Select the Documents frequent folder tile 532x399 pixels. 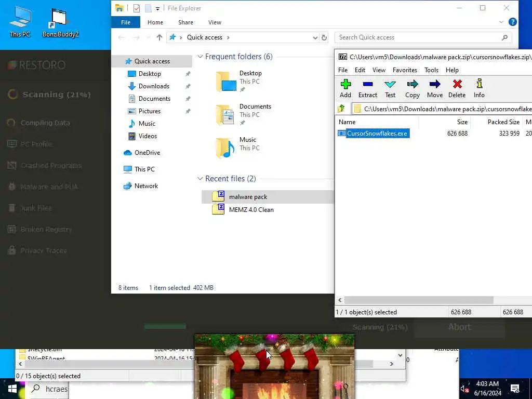coord(244,115)
